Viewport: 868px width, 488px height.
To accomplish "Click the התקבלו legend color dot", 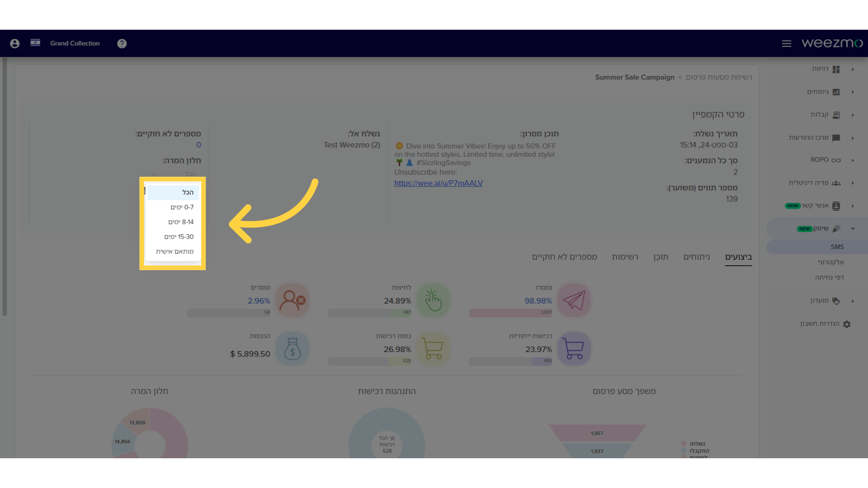I will 684,450.
